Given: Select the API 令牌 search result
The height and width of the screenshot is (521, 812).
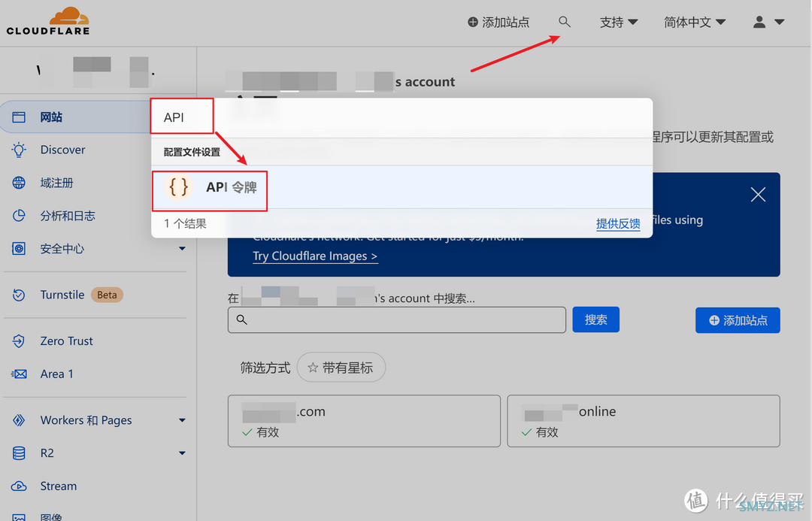Looking at the screenshot, I should click(x=401, y=187).
